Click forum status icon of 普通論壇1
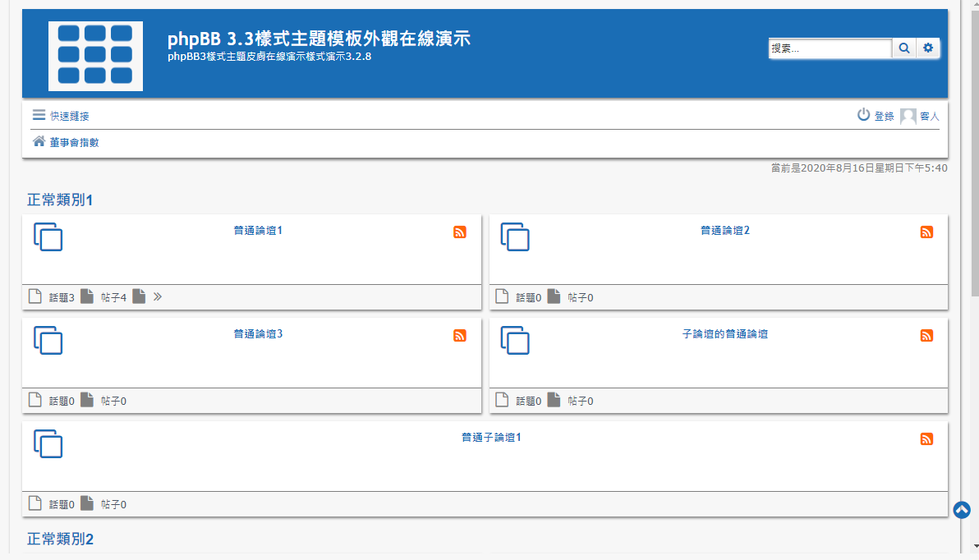The width and height of the screenshot is (979, 560). [48, 236]
